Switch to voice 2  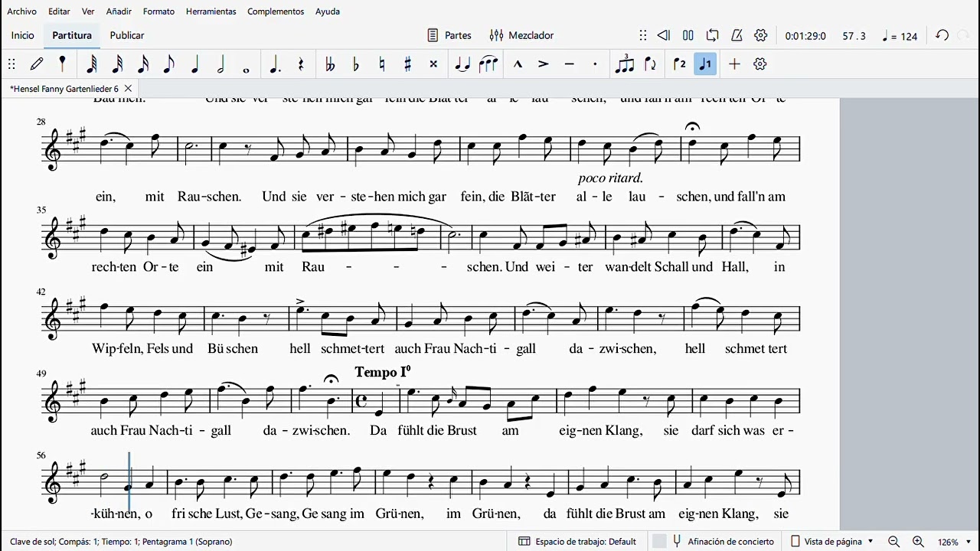pos(679,64)
